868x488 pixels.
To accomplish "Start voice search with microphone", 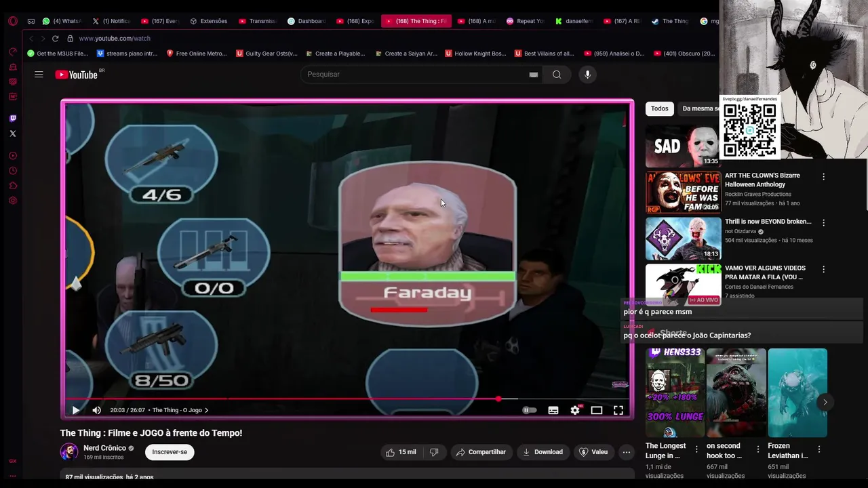I will (x=587, y=75).
